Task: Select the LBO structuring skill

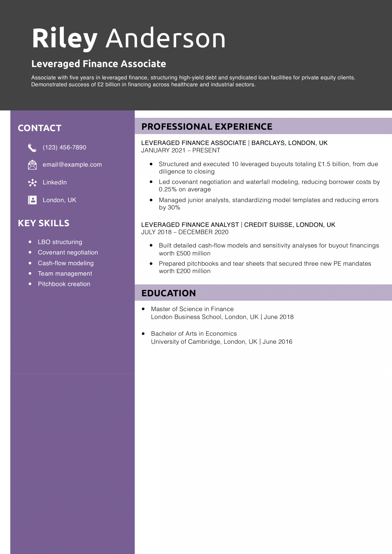Action: pos(60,242)
